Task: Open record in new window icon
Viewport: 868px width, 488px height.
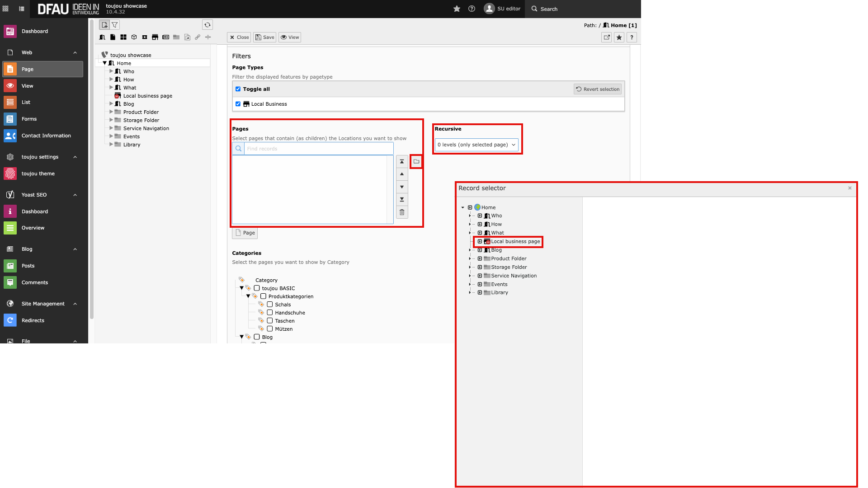Action: (x=607, y=38)
